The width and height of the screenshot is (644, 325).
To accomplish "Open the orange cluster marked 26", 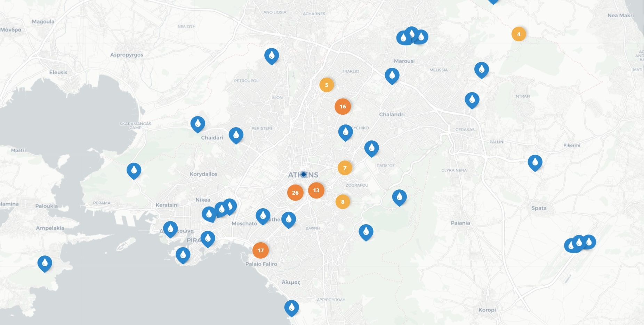I will (x=295, y=193).
